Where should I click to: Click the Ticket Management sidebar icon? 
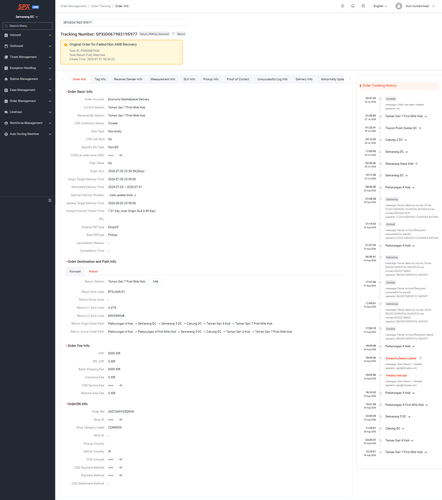point(6,57)
